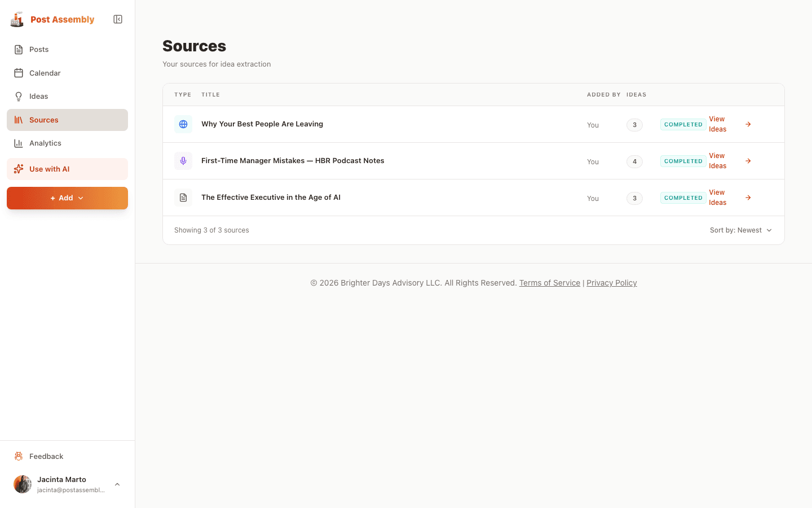Click the Feedback icon near the bottom
The image size is (812, 508).
coord(17,456)
